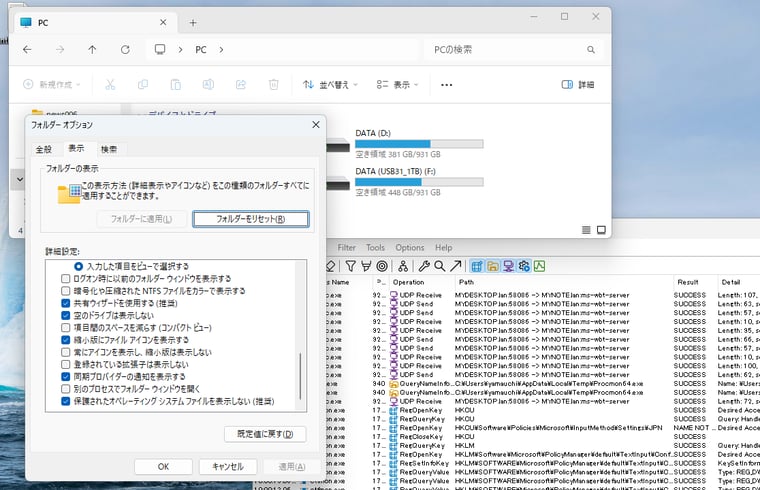Switch to 検索 tab in folder options

109,149
